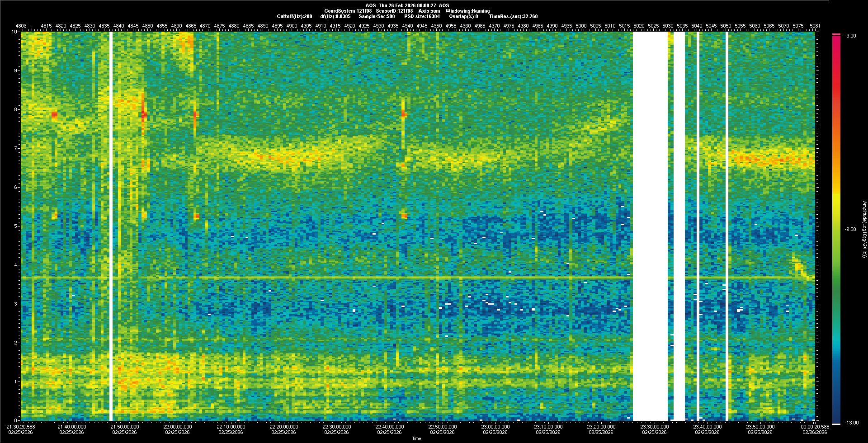Click the end time label "00:00:20.588"
868x443 pixels.
pyautogui.click(x=815, y=426)
